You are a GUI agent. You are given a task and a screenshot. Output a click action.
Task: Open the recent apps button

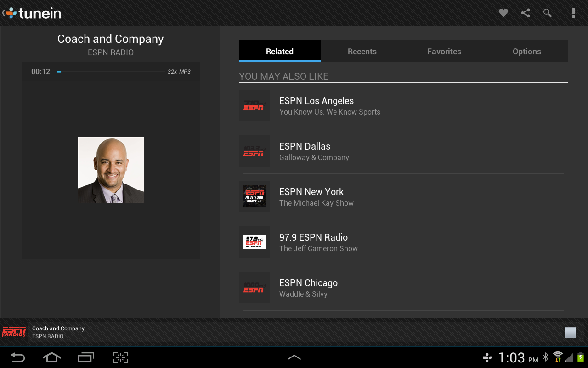click(x=86, y=357)
